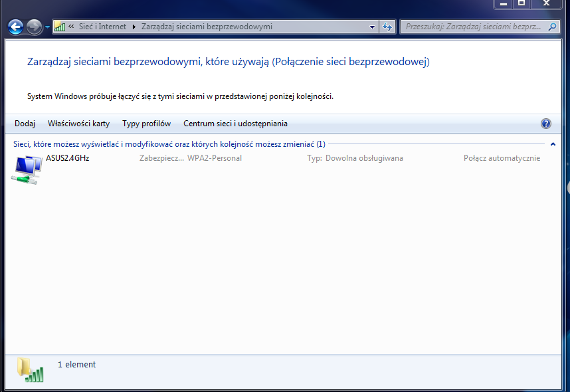Collapse the networks group with chevron
Image resolution: width=570 pixels, height=392 pixels.
tap(553, 144)
